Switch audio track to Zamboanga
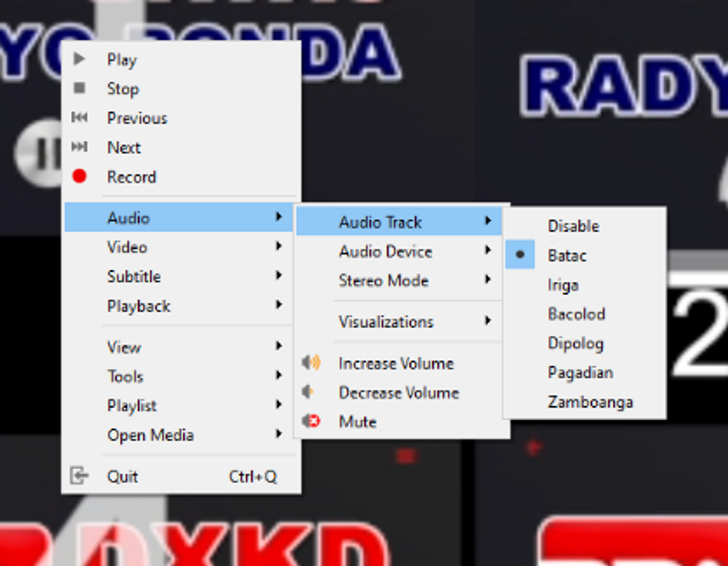 point(585,402)
